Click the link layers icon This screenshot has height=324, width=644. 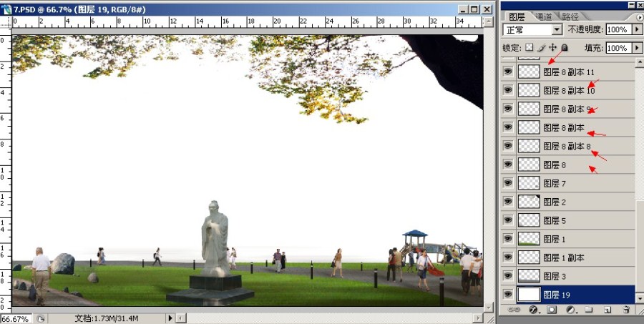(514, 310)
